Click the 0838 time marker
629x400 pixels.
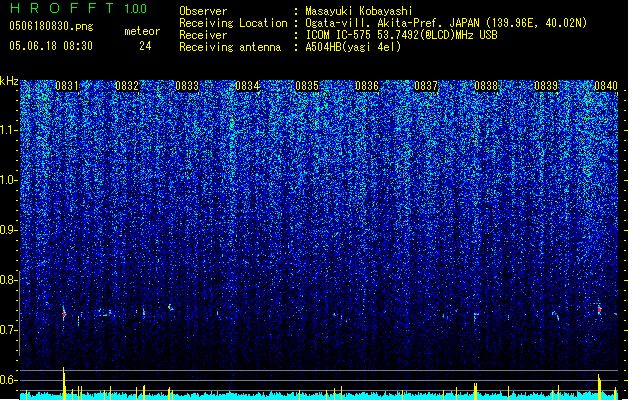(x=486, y=86)
